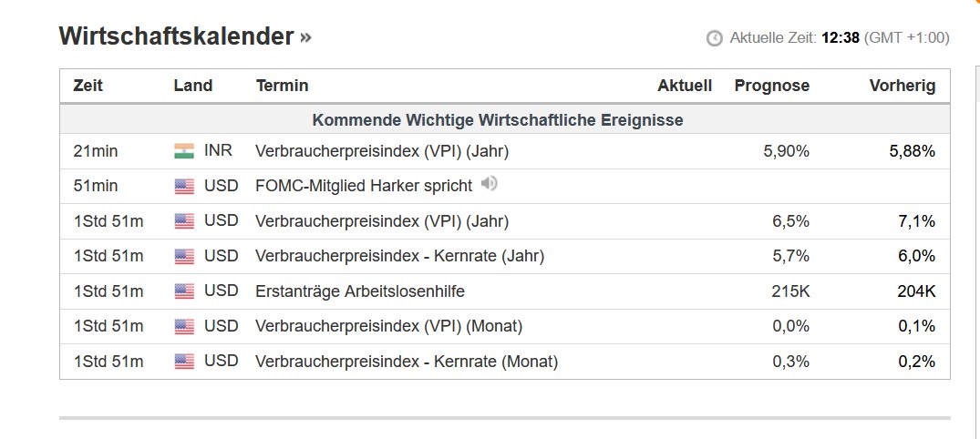Click the Prognose column header
980x439 pixels.
pos(772,86)
